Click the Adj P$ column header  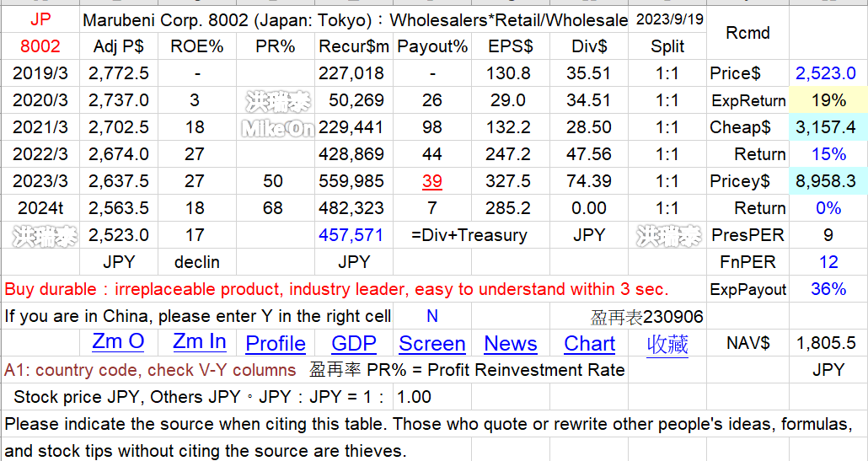pyautogui.click(x=119, y=46)
